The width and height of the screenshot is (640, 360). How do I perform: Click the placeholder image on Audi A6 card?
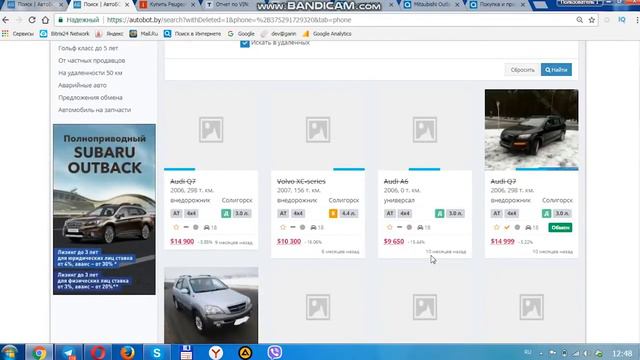click(x=424, y=130)
